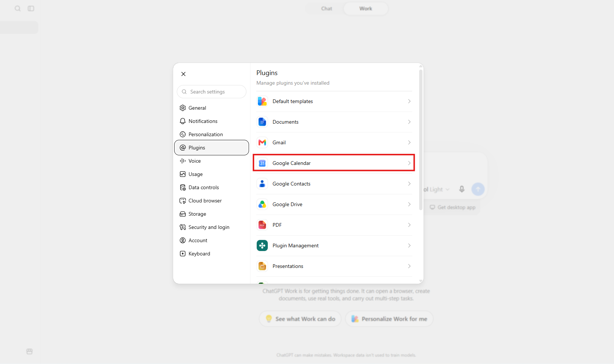The height and width of the screenshot is (364, 614).
Task: Click the Plugin Management icon
Action: 262,245
